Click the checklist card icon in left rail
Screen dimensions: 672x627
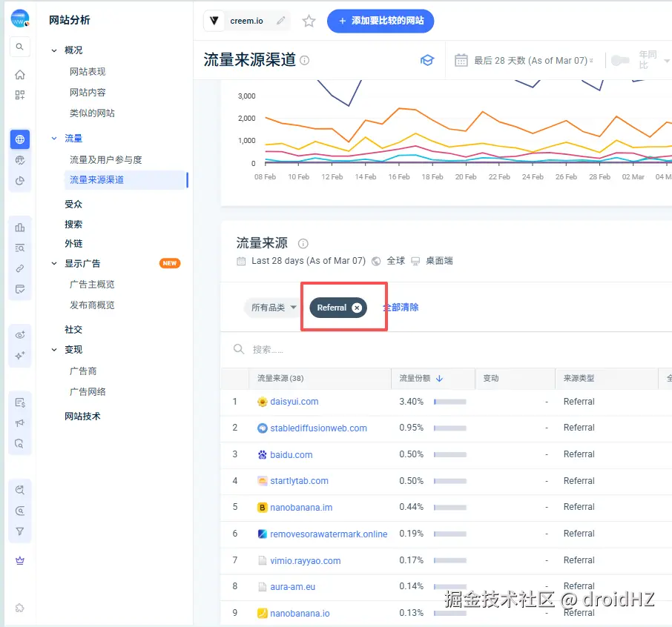point(20,289)
